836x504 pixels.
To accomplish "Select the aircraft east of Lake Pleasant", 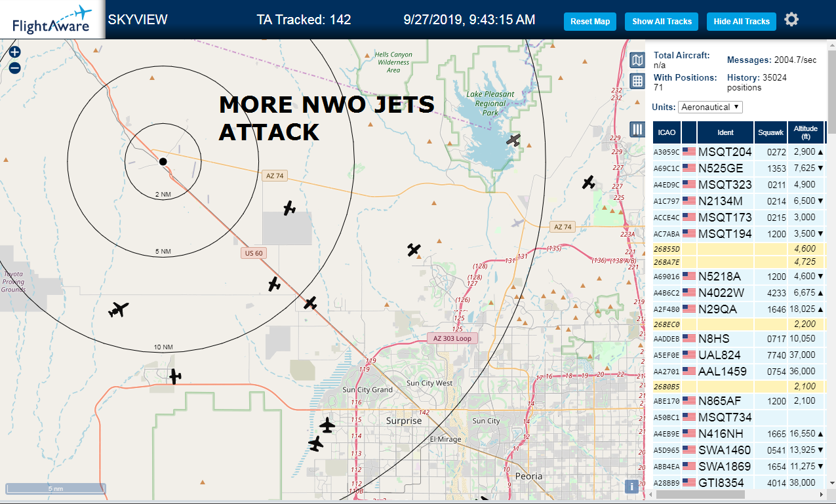I will click(x=589, y=182).
